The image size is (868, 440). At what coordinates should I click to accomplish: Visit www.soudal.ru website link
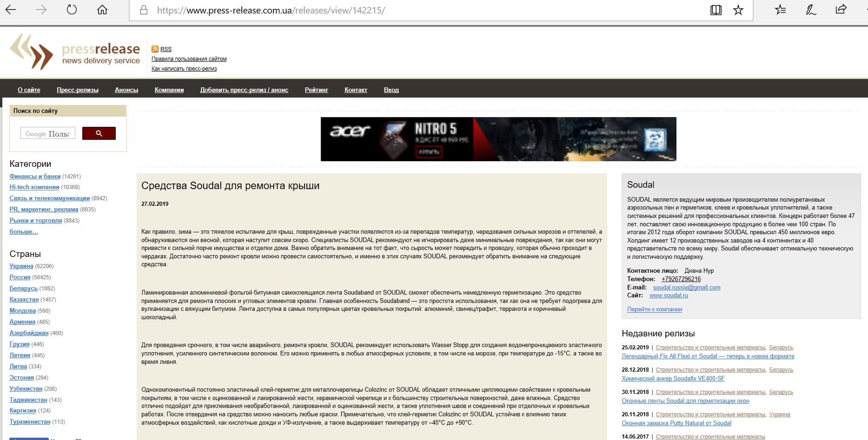pos(669,295)
